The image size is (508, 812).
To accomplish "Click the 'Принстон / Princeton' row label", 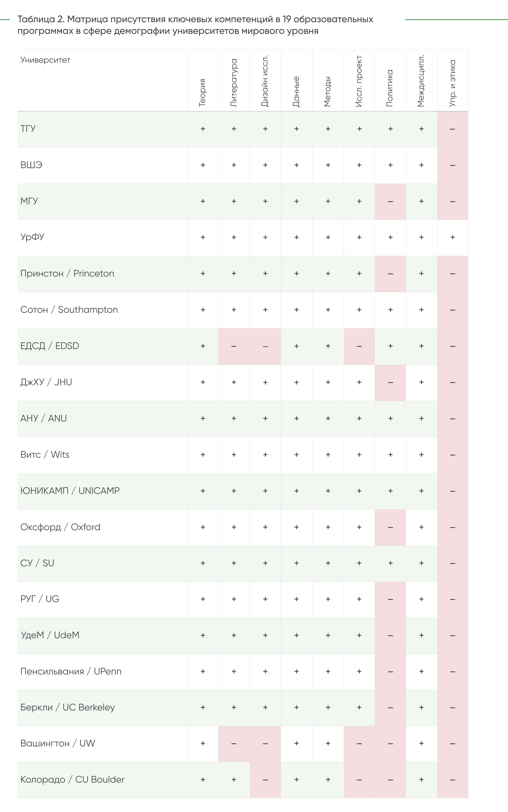I will point(67,274).
